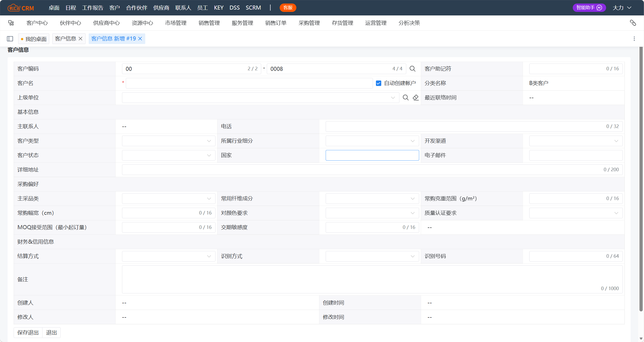Image resolution: width=644 pixels, height=342 pixels.
Task: Click the CRM logo icon
Action: point(20,8)
